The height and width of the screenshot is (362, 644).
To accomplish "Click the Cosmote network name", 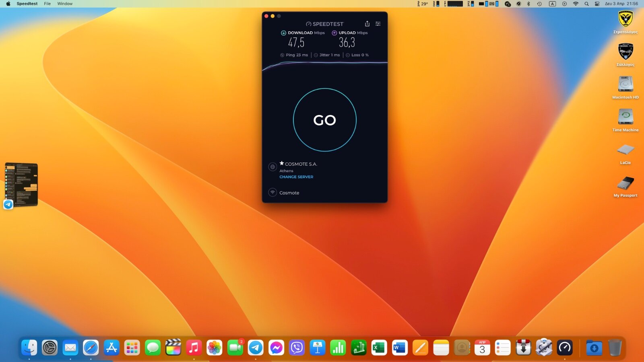I will coord(289,193).
